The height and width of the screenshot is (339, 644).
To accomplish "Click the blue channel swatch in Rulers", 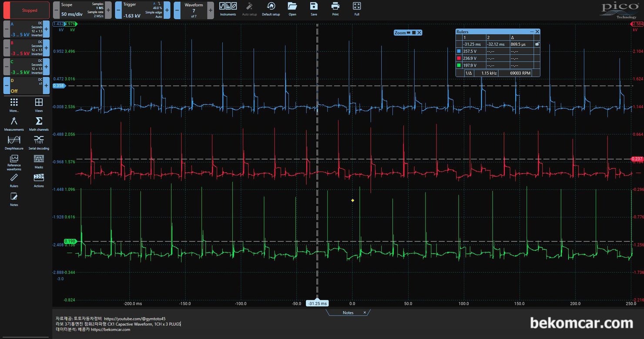I will (459, 51).
